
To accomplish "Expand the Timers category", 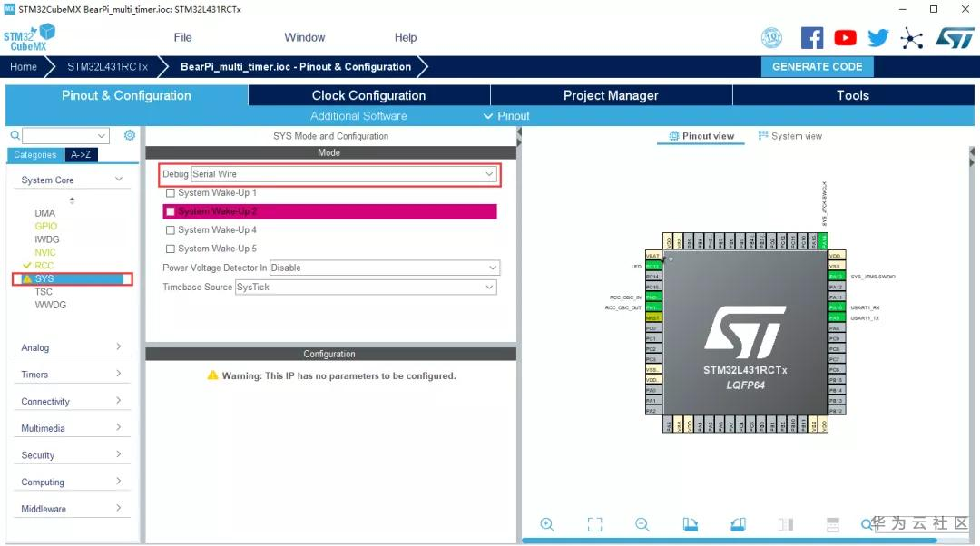I will (x=72, y=375).
